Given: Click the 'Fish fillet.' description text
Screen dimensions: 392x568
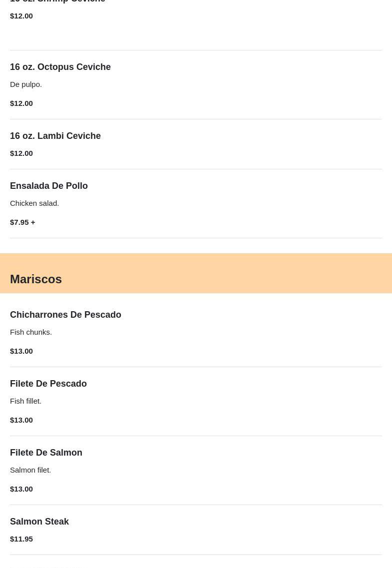Looking at the screenshot, I should [x=26, y=401].
